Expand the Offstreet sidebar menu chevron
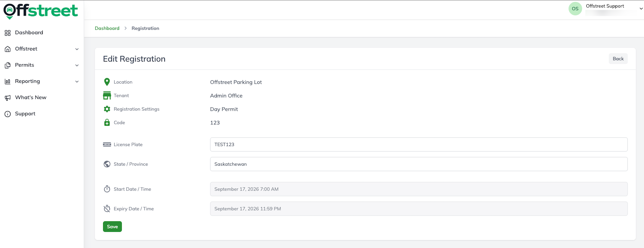 (x=77, y=49)
